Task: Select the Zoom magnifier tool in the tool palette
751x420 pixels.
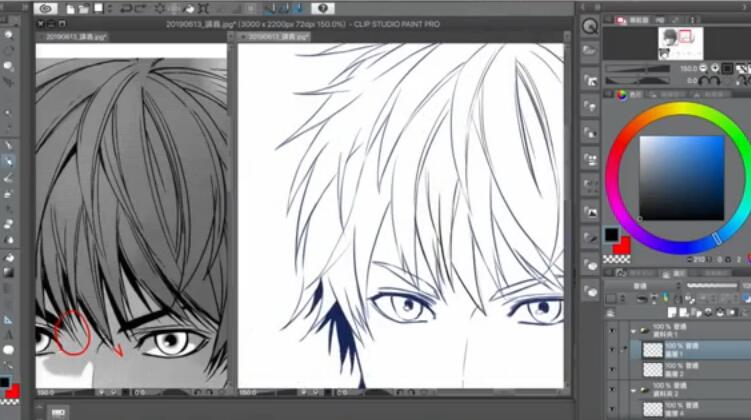Action: click(9, 34)
